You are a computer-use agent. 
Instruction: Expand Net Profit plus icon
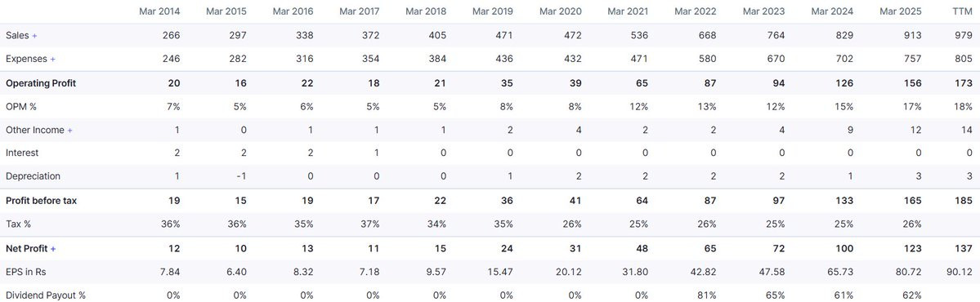[x=53, y=249]
